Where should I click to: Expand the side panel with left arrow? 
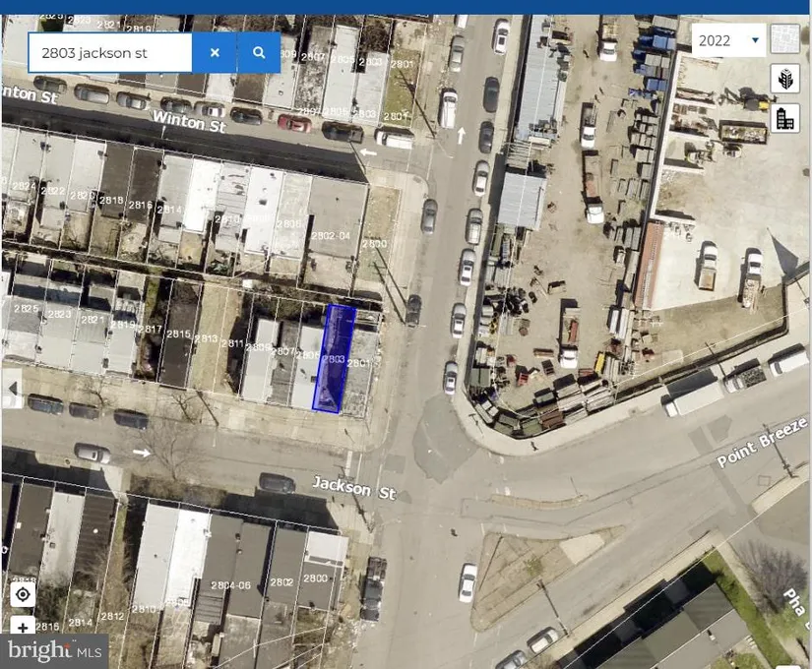point(13,389)
